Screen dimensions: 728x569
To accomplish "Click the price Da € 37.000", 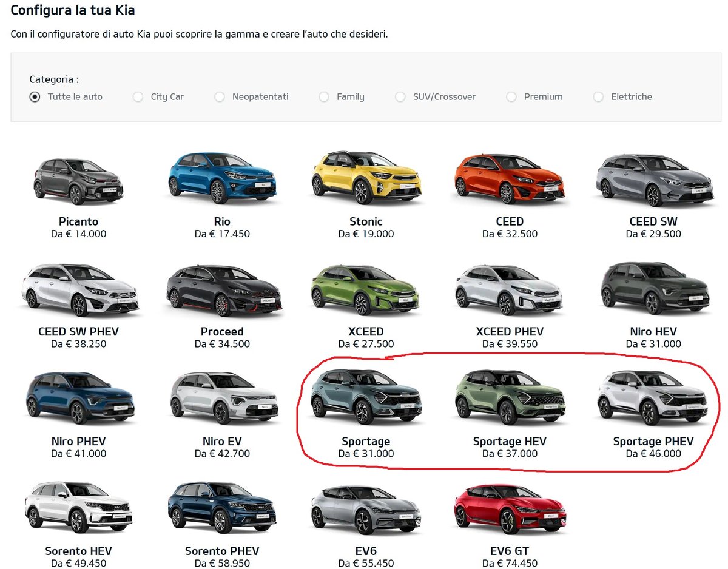I will (510, 454).
